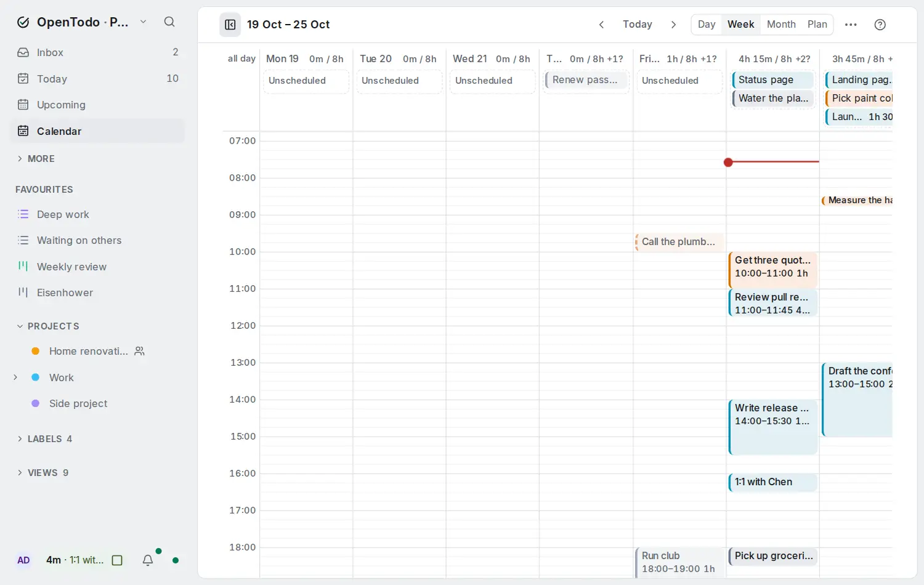Click the OpenTodo checkmark logo
Image resolution: width=924 pixels, height=585 pixels.
click(23, 22)
